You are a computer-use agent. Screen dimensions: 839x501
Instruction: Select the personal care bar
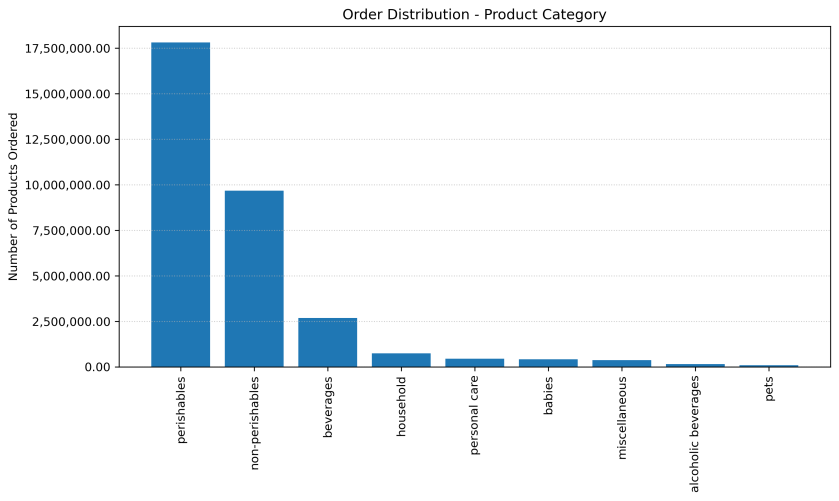475,362
